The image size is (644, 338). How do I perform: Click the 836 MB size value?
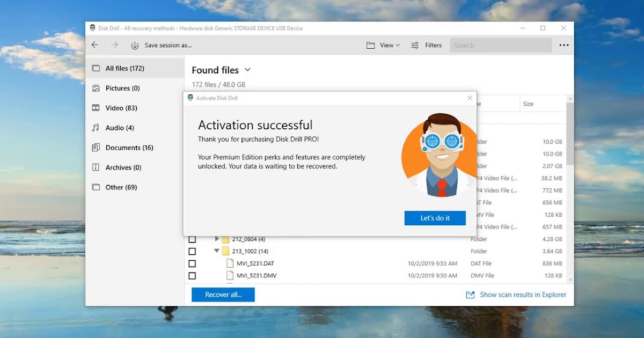(x=552, y=263)
